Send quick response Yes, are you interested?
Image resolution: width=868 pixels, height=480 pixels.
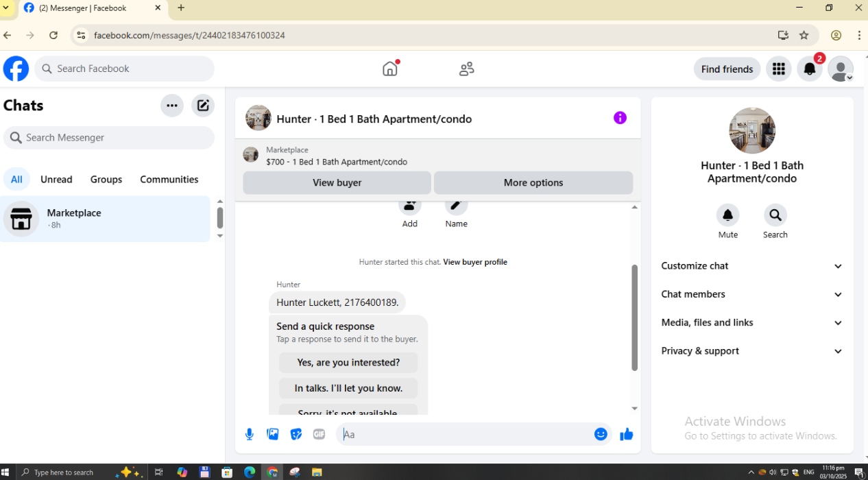[348, 362]
